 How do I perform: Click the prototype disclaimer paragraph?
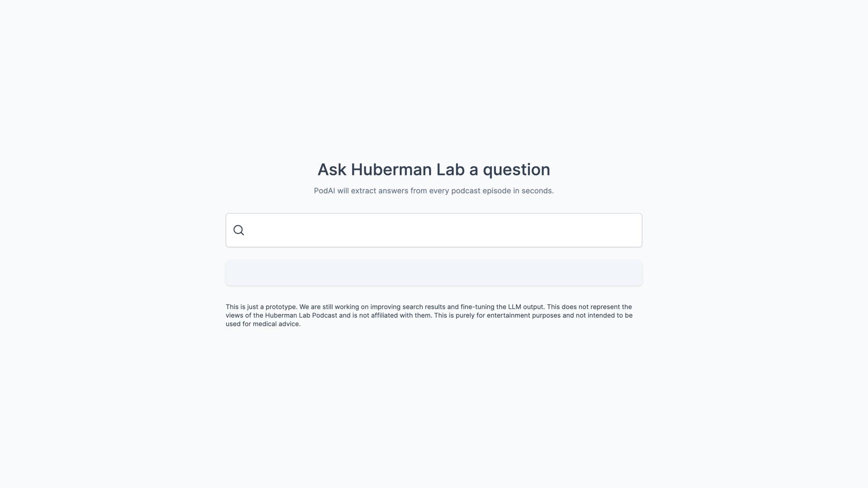click(429, 315)
